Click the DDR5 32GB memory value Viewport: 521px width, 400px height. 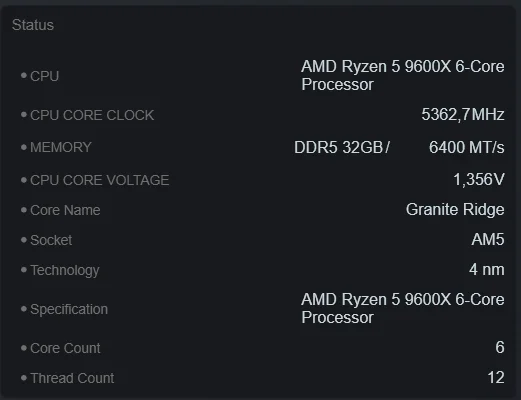pos(342,147)
